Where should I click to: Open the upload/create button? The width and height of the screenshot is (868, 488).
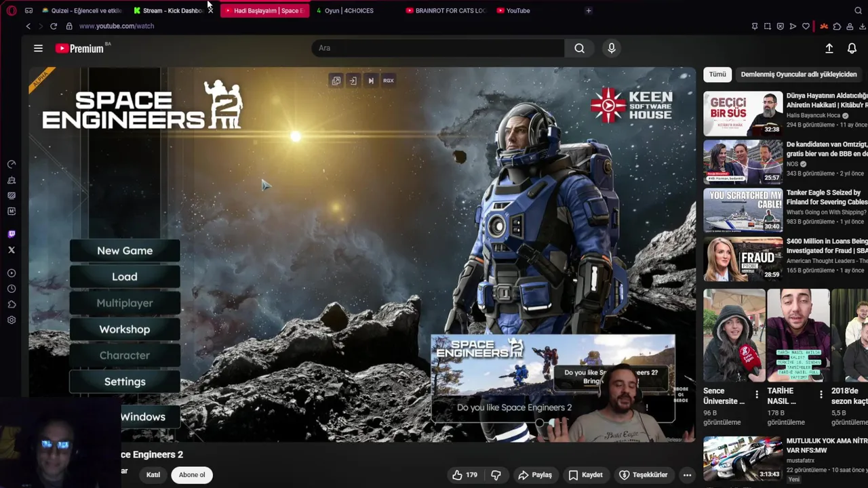point(829,48)
